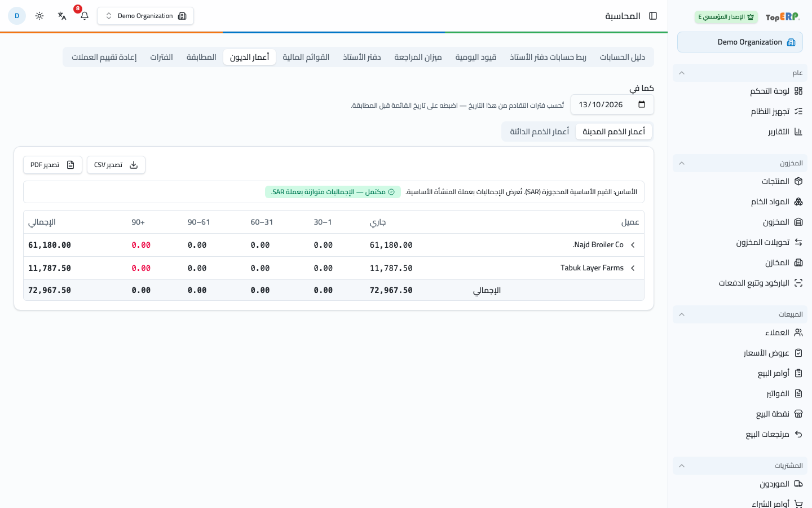Select the دليل الحسابات tab
This screenshot has width=812, height=508.
coord(623,57)
